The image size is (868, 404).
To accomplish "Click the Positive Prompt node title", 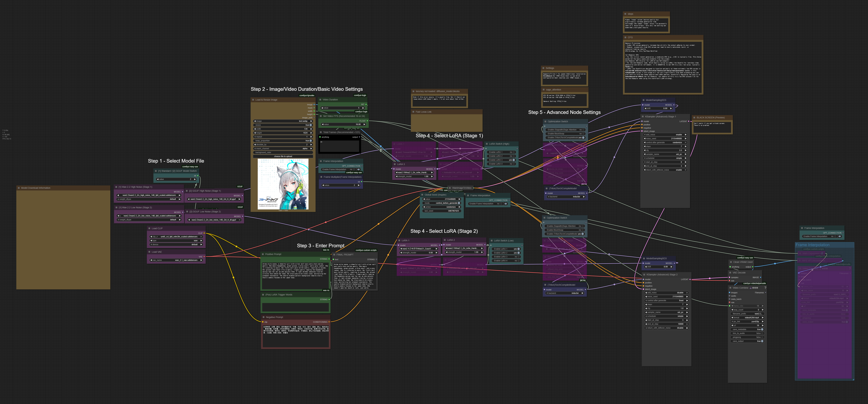I will (x=273, y=254).
